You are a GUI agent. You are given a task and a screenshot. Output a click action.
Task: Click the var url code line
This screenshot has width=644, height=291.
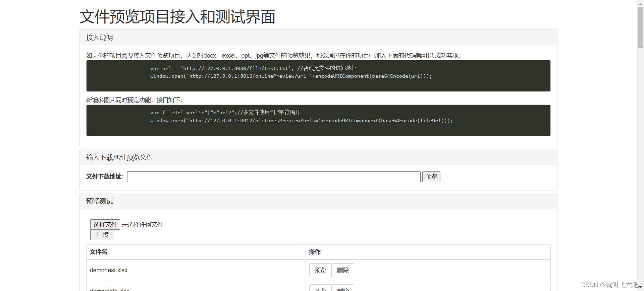[253, 68]
